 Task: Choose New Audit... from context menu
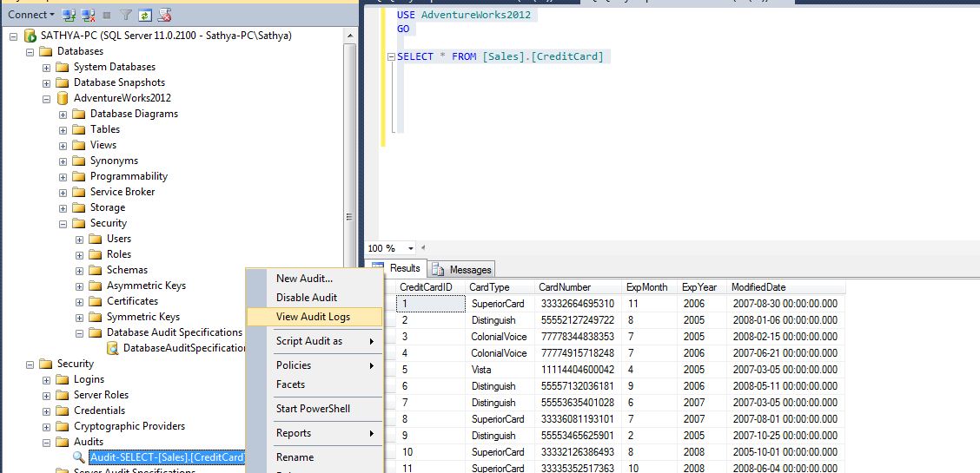coord(315,279)
